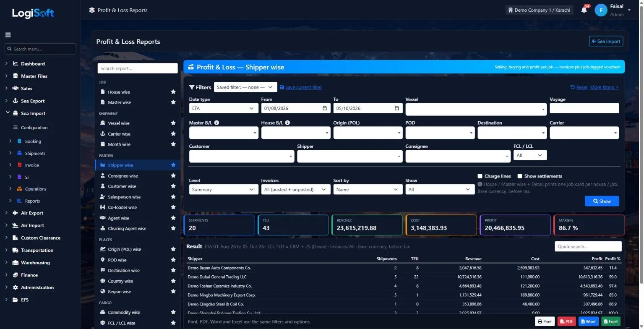
Task: Click the Quick search field
Action: [588, 246]
